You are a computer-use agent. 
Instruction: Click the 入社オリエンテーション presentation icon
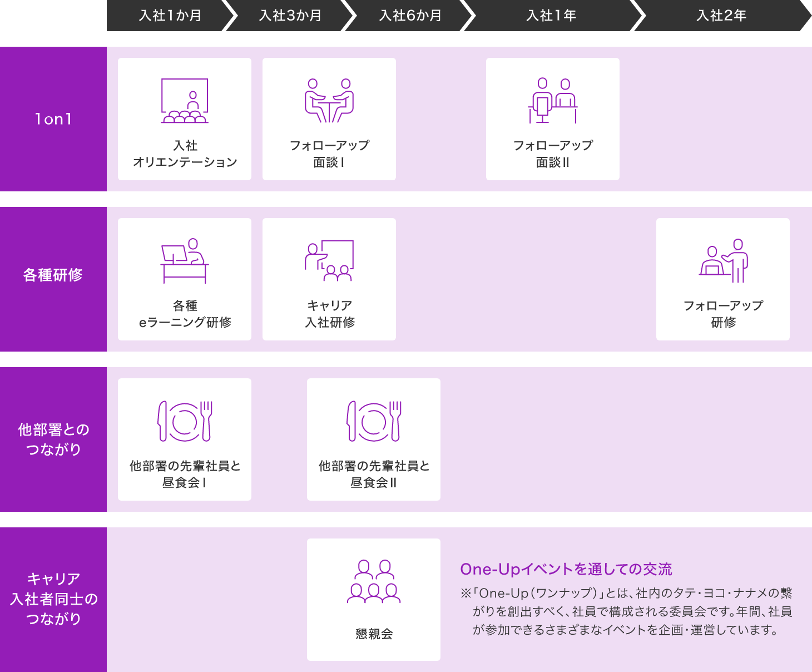tap(185, 101)
